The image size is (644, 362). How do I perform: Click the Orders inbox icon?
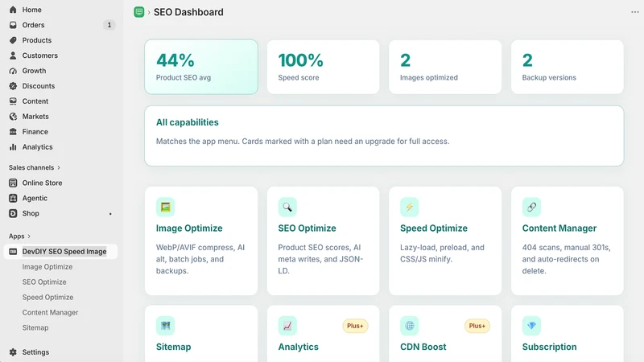tap(13, 25)
